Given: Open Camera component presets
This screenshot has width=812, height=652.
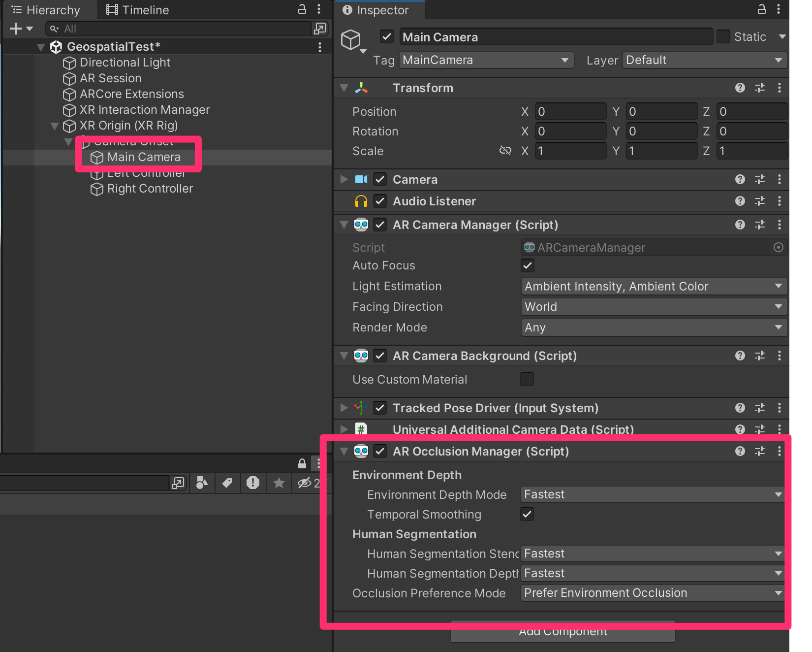Looking at the screenshot, I should click(x=760, y=179).
